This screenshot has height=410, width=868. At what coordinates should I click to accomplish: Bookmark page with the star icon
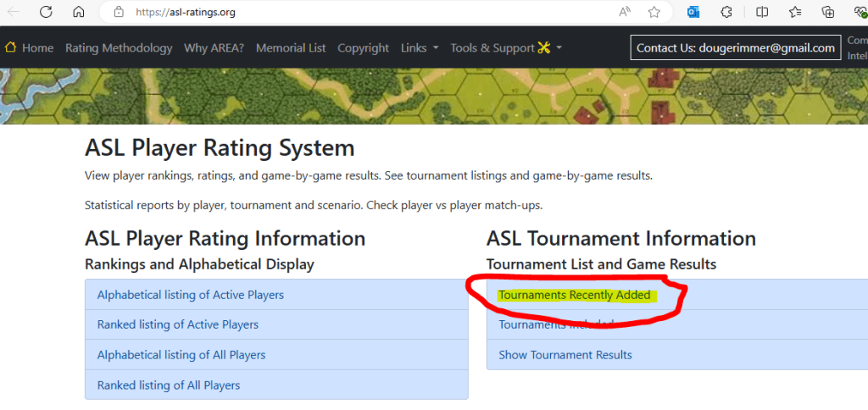coord(654,12)
